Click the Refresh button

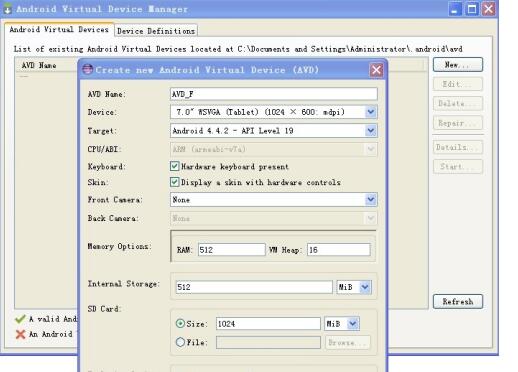(458, 301)
